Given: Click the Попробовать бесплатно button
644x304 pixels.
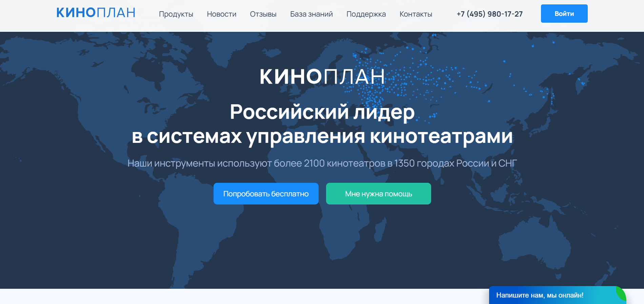Looking at the screenshot, I should (266, 194).
